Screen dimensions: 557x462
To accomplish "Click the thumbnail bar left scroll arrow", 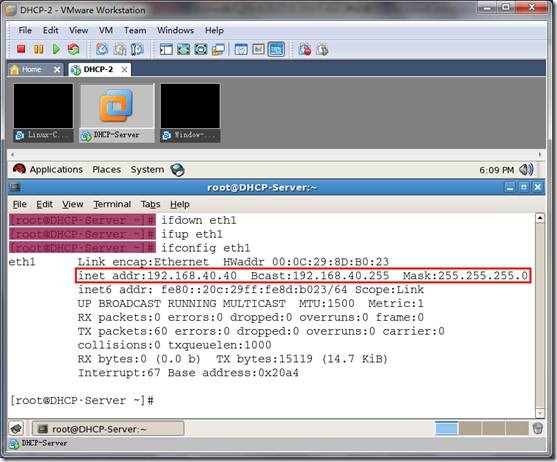I will [x=12, y=154].
